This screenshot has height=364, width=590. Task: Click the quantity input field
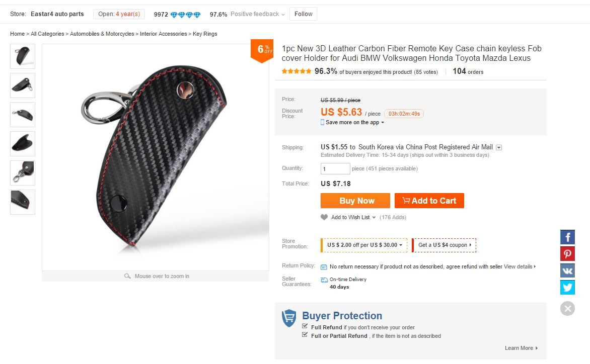pos(335,169)
